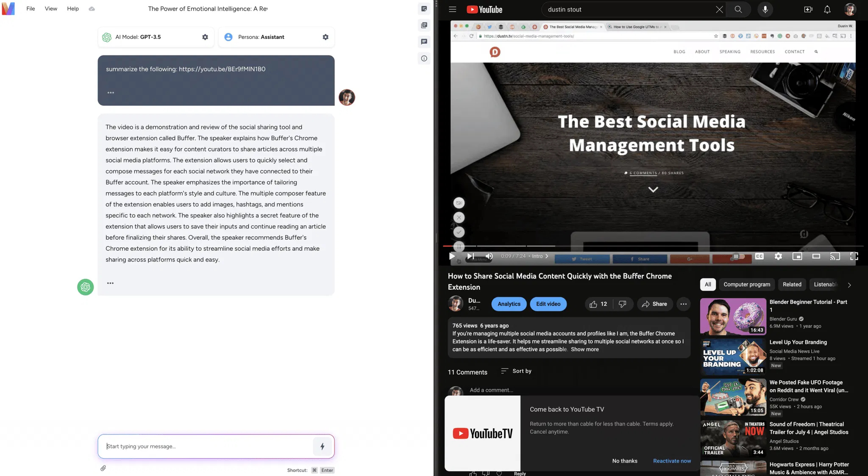Click the paperclip attachment icon
868x476 pixels.
(x=103, y=468)
